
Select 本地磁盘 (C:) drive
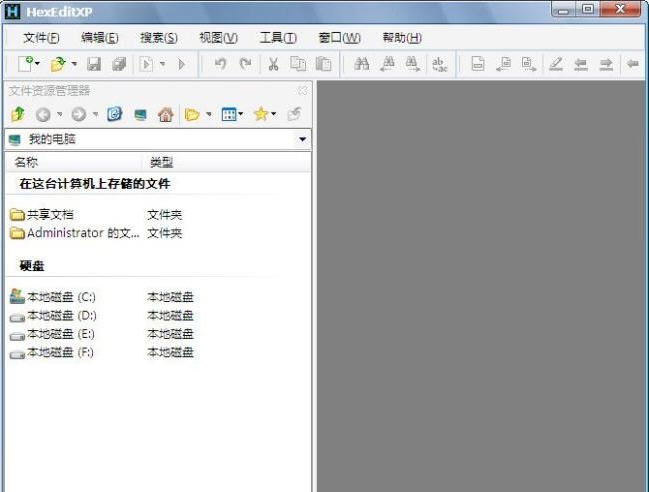(60, 297)
